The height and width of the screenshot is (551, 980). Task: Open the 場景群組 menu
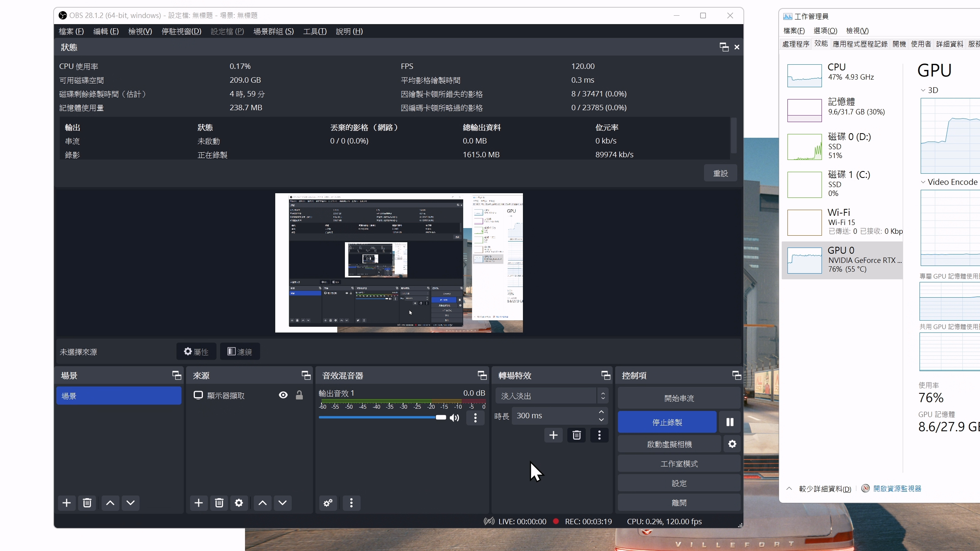click(274, 31)
